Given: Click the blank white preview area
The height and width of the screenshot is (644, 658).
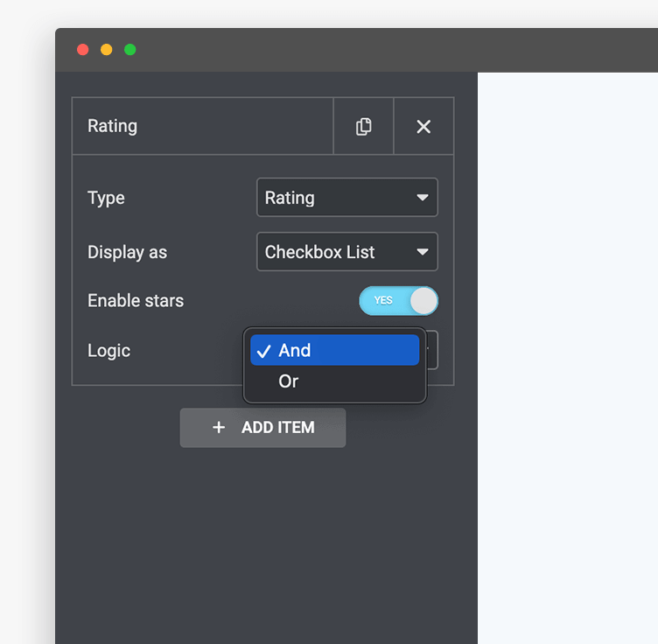Looking at the screenshot, I should 567,350.
